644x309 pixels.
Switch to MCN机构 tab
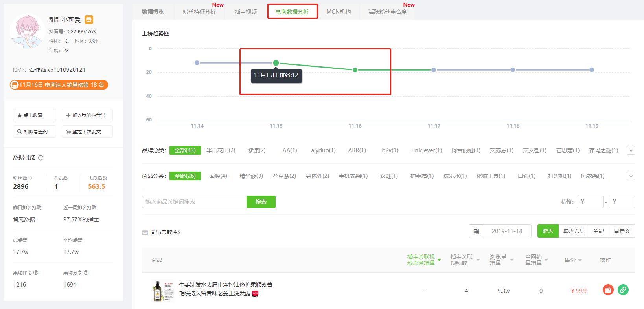point(339,12)
